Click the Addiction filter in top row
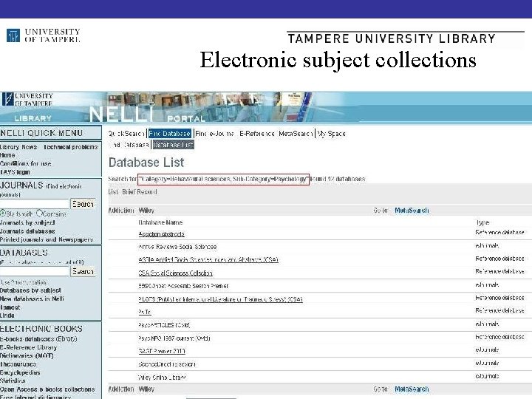 121,211
